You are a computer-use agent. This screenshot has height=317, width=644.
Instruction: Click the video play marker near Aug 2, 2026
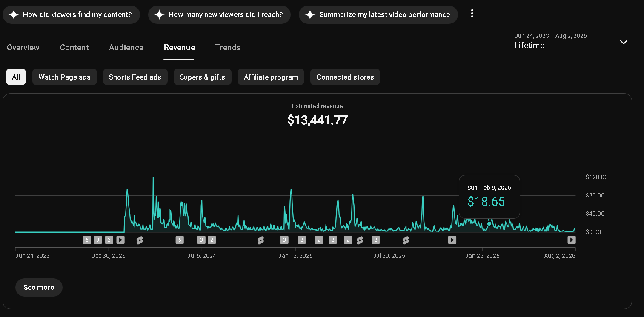pos(572,240)
